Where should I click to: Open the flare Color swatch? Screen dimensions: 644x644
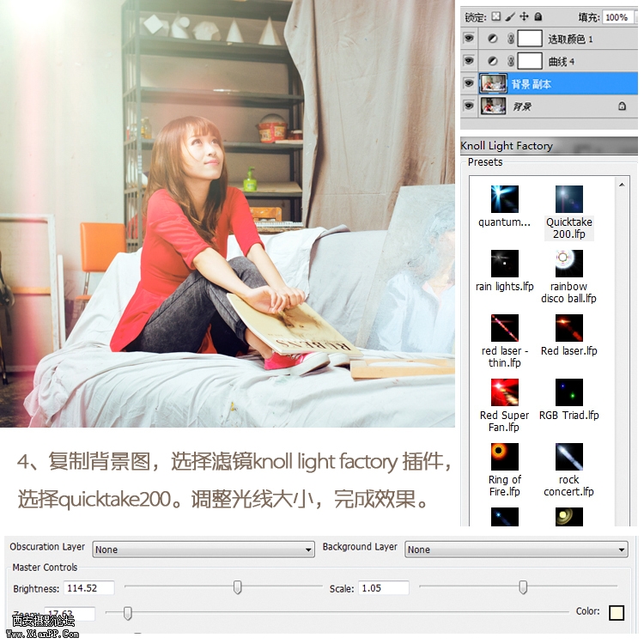pos(616,612)
